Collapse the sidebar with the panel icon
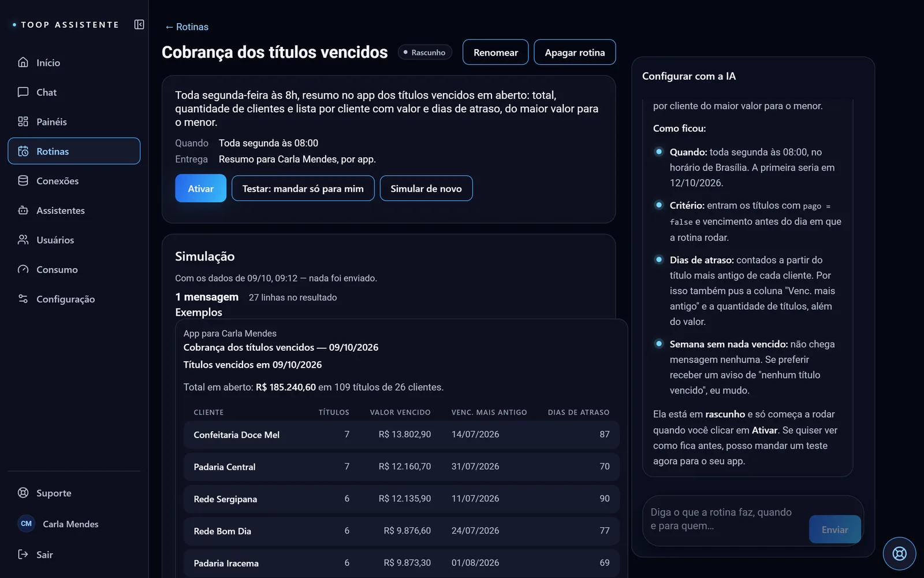This screenshot has height=578, width=924. click(x=139, y=24)
